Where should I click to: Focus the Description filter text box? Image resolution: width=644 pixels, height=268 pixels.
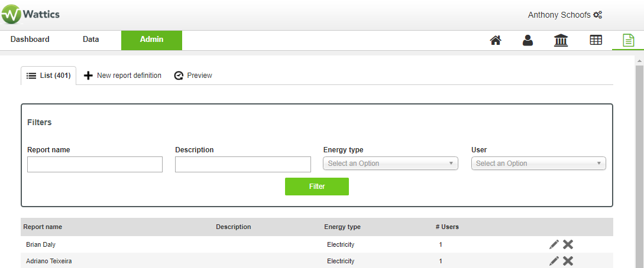tap(242, 164)
